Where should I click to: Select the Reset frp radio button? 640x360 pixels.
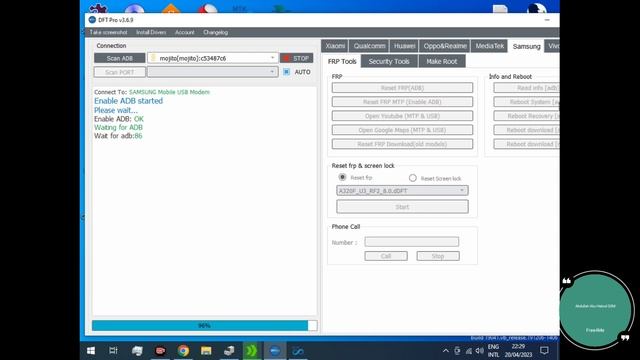pos(342,177)
